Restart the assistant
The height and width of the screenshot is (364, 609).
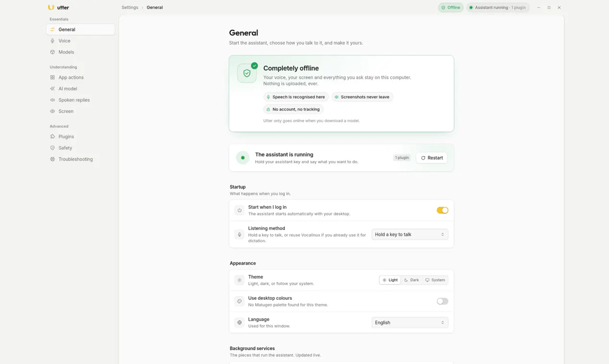coord(432,158)
